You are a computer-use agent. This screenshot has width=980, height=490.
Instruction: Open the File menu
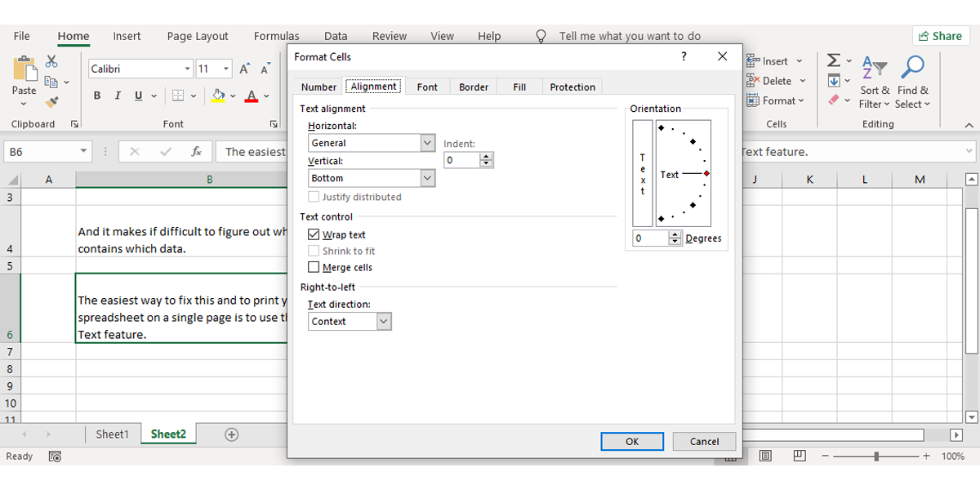(22, 36)
